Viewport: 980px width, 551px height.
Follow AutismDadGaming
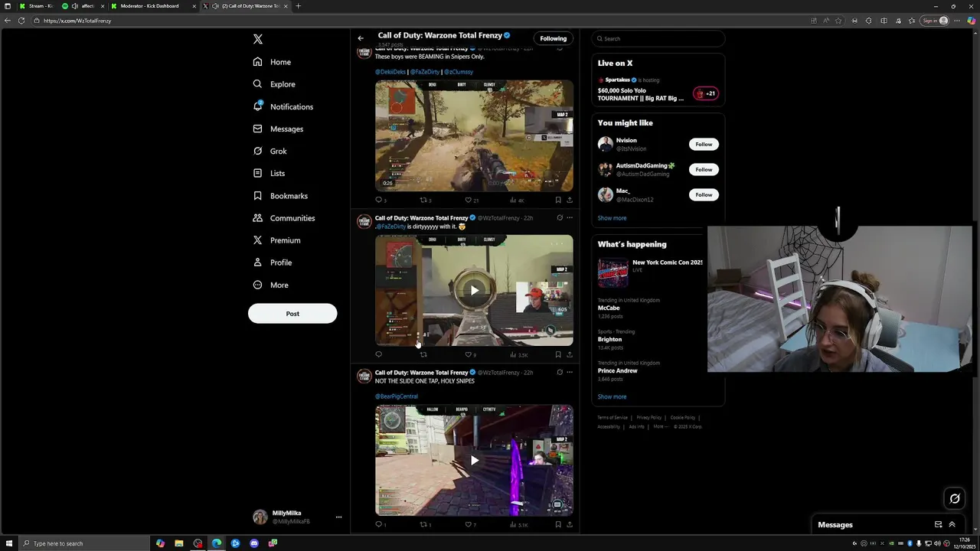point(704,169)
